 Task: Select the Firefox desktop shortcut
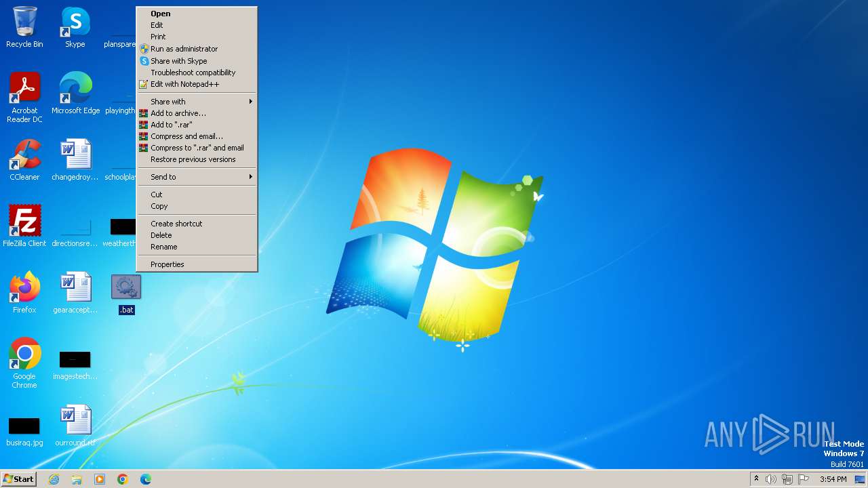(24, 293)
